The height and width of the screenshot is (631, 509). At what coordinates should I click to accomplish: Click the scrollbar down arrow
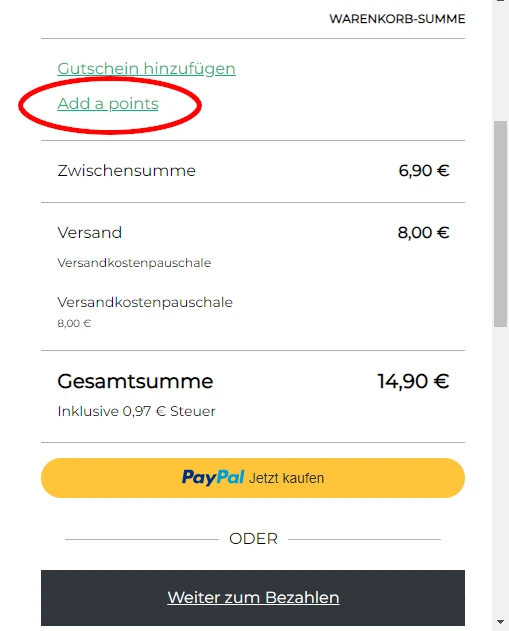pos(501,622)
